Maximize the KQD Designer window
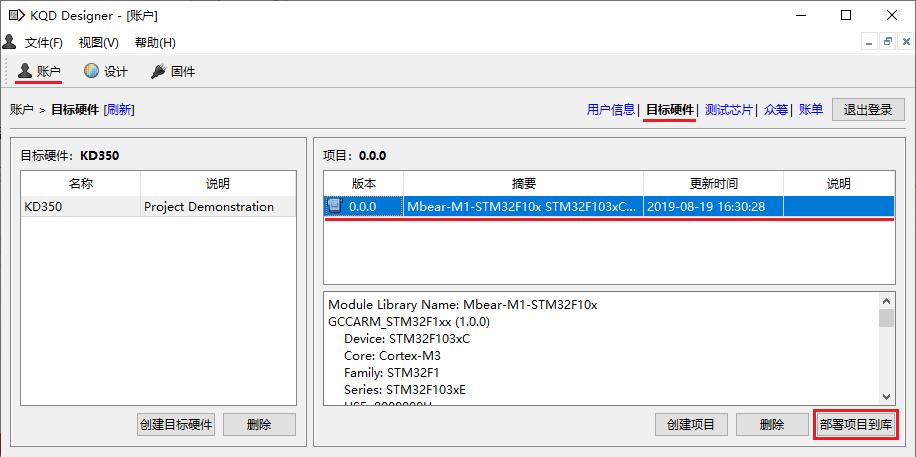This screenshot has height=457, width=916. point(845,16)
